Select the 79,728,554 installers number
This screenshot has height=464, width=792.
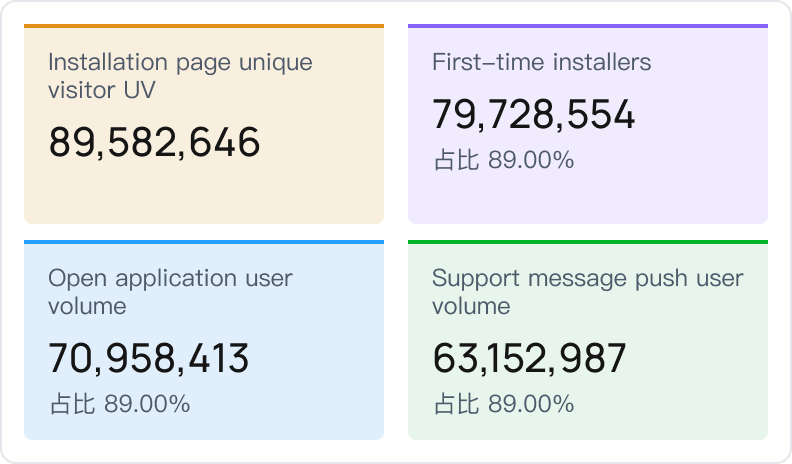point(533,115)
